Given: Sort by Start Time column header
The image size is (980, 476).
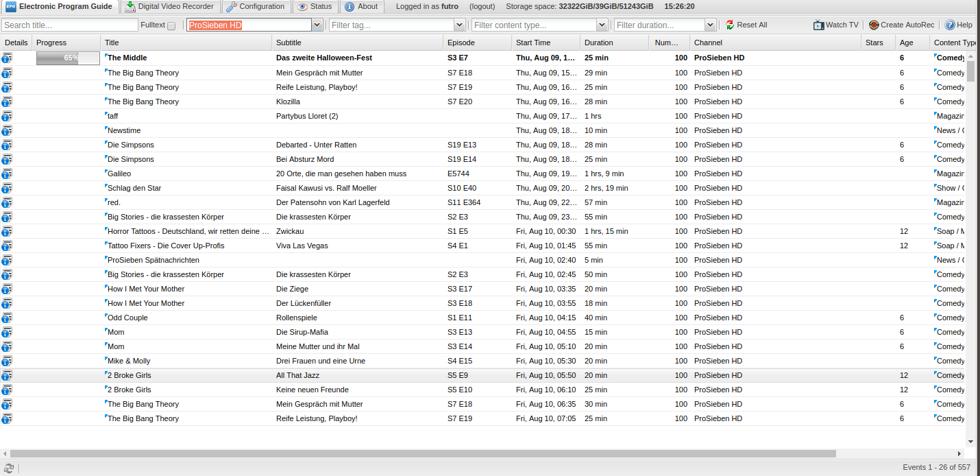Looking at the screenshot, I should (x=546, y=43).
